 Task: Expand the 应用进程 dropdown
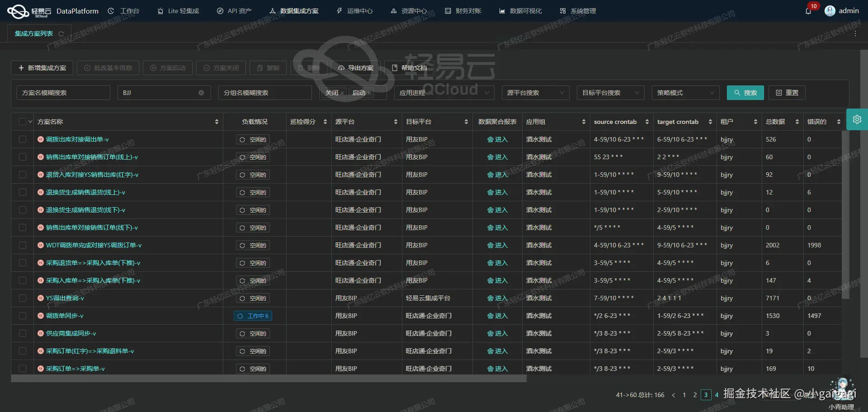point(444,93)
